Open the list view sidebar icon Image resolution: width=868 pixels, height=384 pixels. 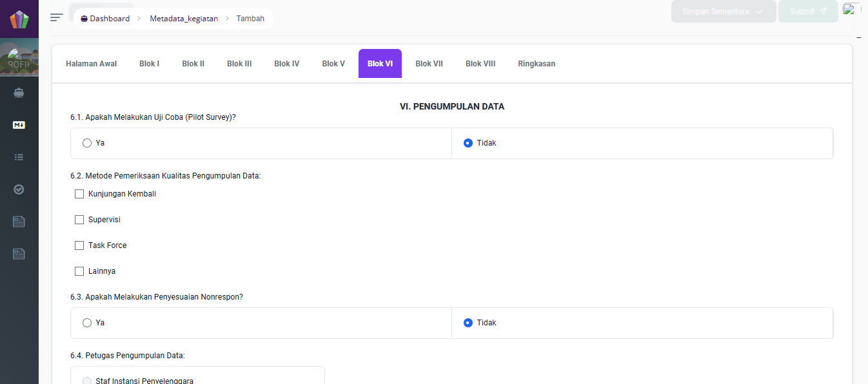pos(19,157)
